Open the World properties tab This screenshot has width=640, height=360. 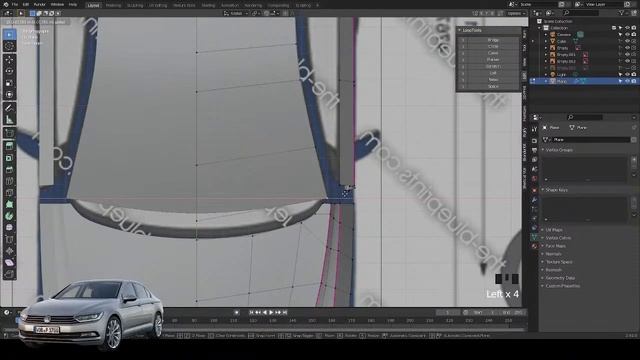534,179
